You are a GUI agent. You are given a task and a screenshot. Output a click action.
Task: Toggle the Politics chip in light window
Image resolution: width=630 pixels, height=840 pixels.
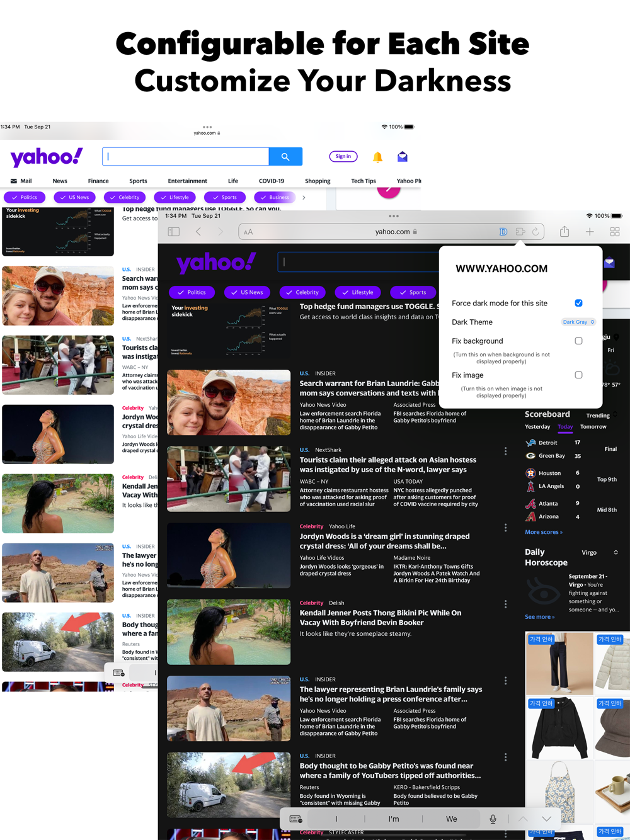25,197
